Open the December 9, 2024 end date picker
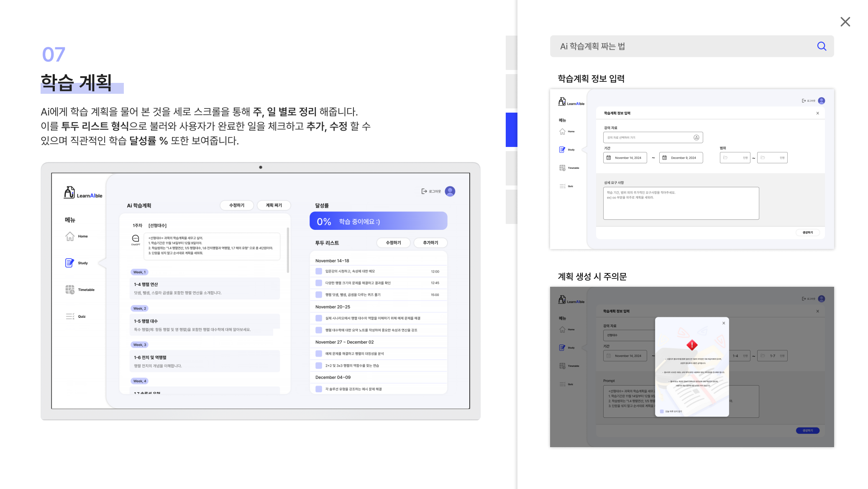Image resolution: width=868 pixels, height=489 pixels. coord(681,158)
